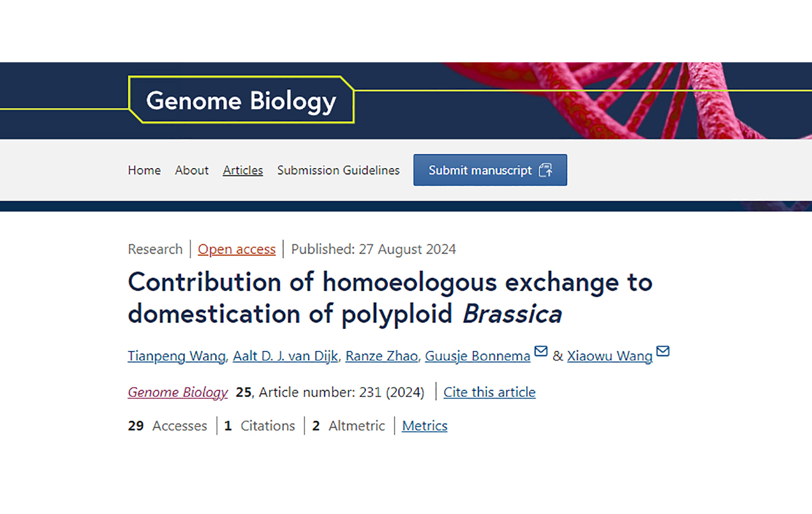The width and height of the screenshot is (812, 514).
Task: Open the Open access link
Action: coord(236,249)
